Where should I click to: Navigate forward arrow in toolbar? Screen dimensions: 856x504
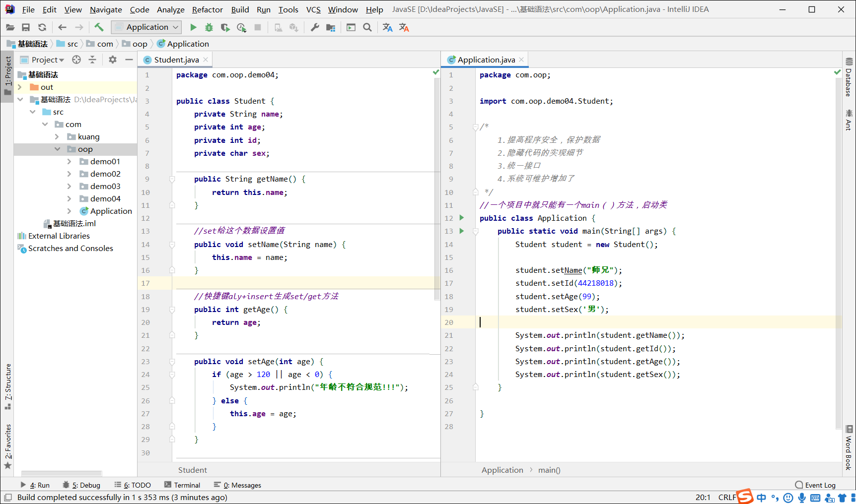coord(79,27)
